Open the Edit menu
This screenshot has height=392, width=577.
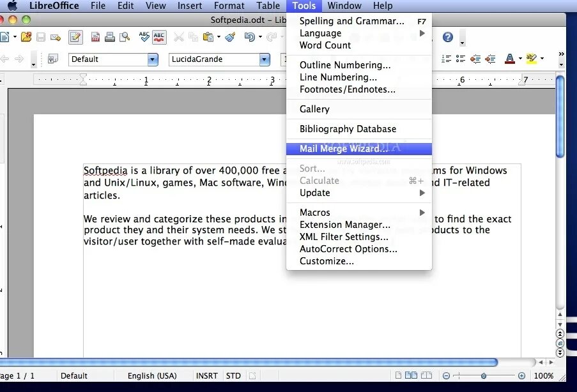(125, 6)
